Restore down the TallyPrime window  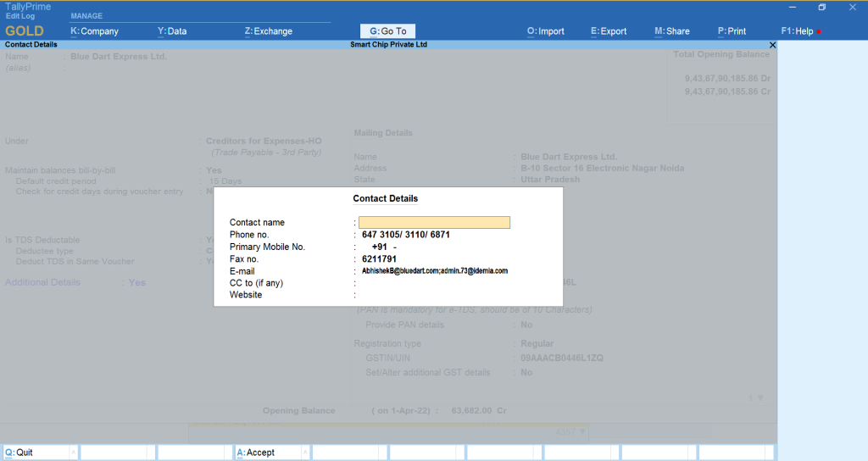[821, 8]
